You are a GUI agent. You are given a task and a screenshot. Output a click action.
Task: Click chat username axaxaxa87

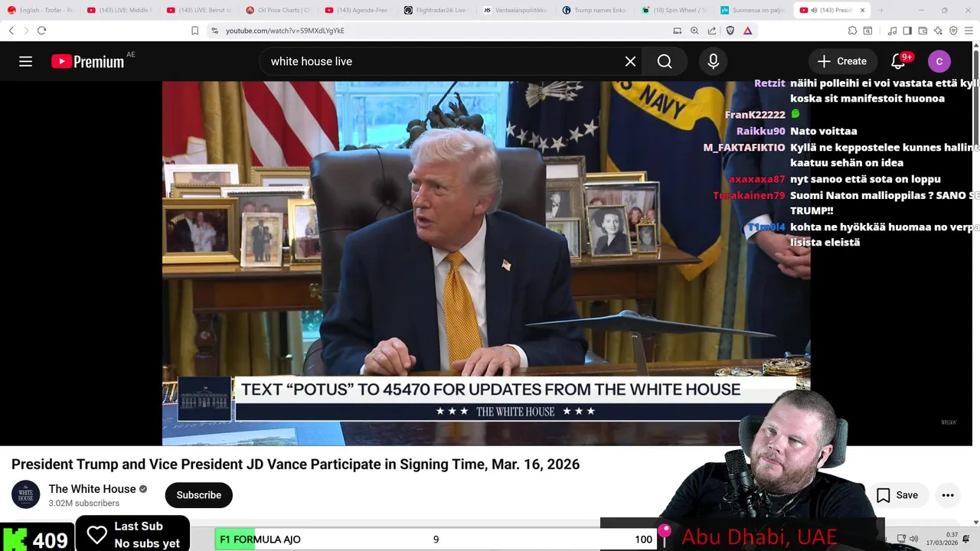click(756, 179)
